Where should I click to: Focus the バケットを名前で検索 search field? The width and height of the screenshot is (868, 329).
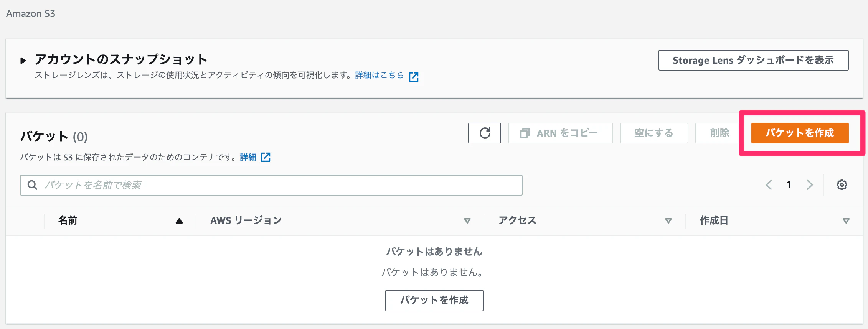pos(271,185)
